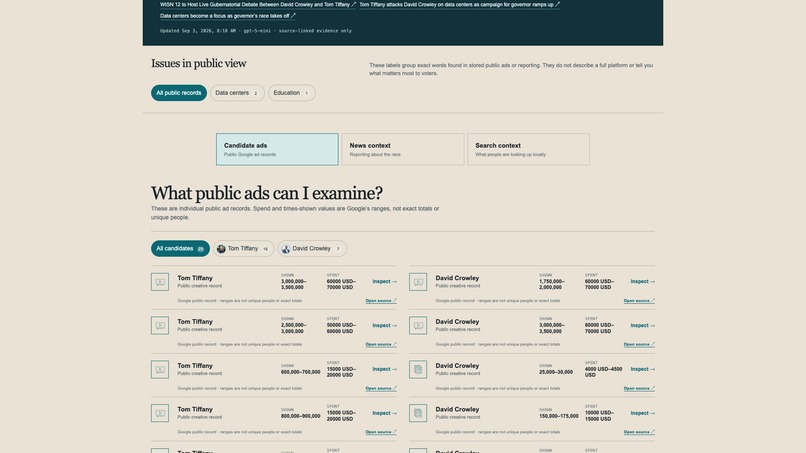Viewport: 806px width, 453px height.
Task: Open source for Tom Tiffany 600,000–700,000 record
Action: (381, 388)
